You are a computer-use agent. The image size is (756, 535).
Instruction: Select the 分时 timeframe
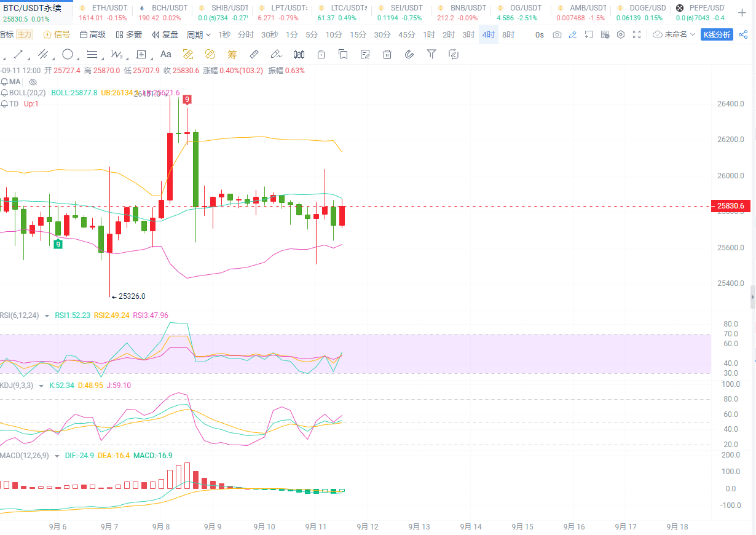(x=245, y=34)
